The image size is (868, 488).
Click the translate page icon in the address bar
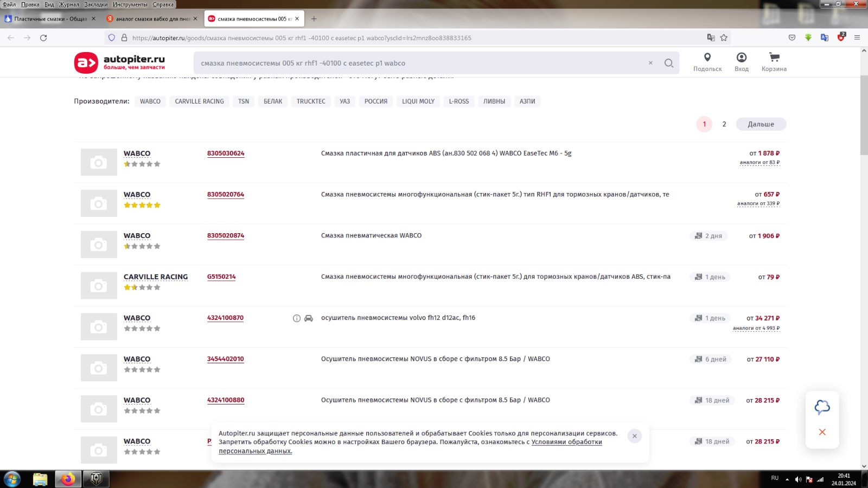[x=711, y=38]
